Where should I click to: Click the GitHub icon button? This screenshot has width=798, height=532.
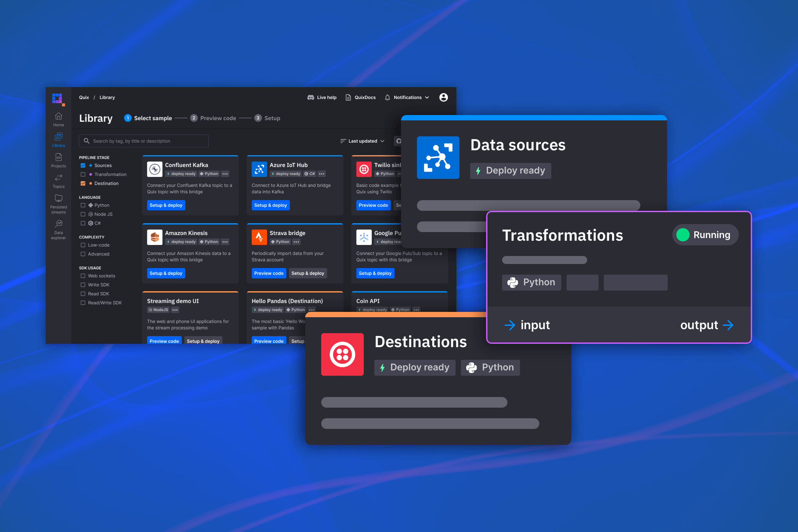398,141
